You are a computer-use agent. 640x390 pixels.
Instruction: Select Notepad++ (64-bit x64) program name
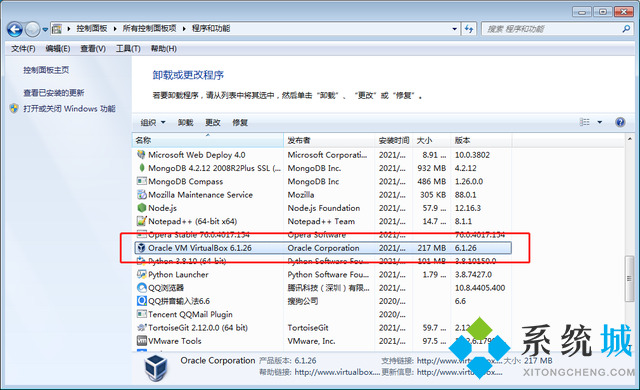coord(192,221)
